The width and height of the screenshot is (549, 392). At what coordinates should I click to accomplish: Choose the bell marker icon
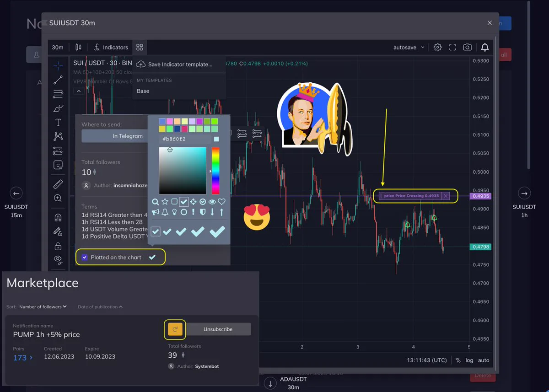coord(165,212)
